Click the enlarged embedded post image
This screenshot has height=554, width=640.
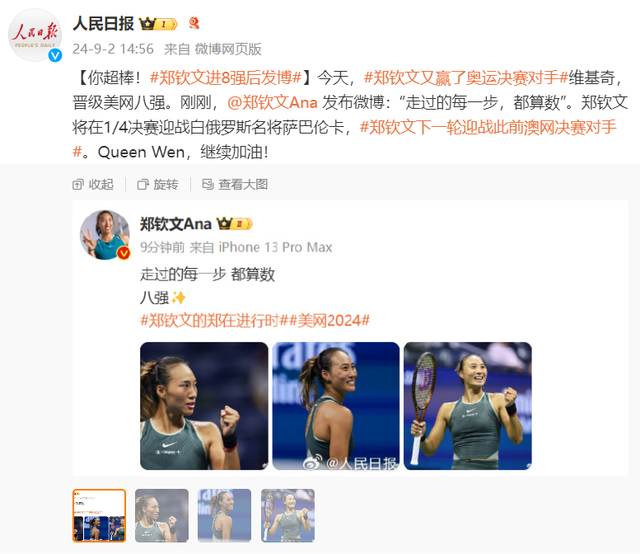(x=350, y=338)
